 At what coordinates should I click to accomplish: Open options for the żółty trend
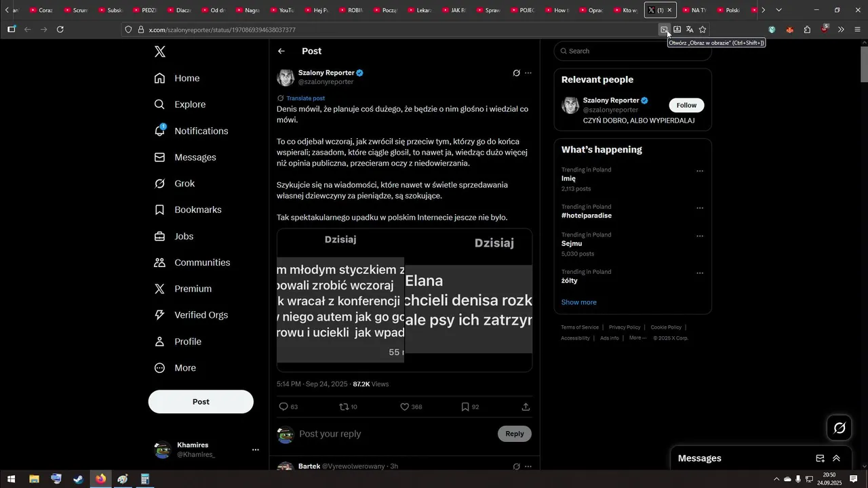tap(700, 274)
